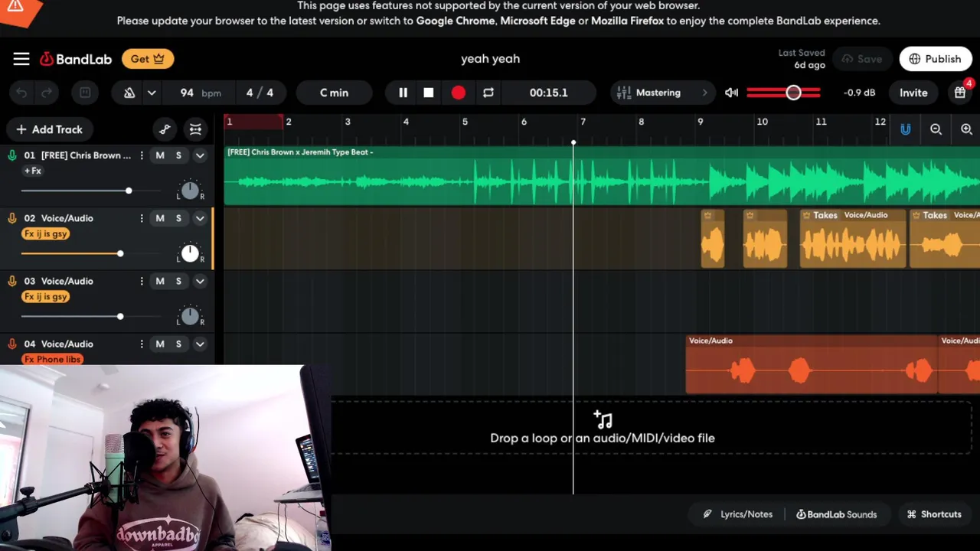Image resolution: width=980 pixels, height=551 pixels.
Task: Toggle the snap-to-grid magnet
Action: coord(906,129)
